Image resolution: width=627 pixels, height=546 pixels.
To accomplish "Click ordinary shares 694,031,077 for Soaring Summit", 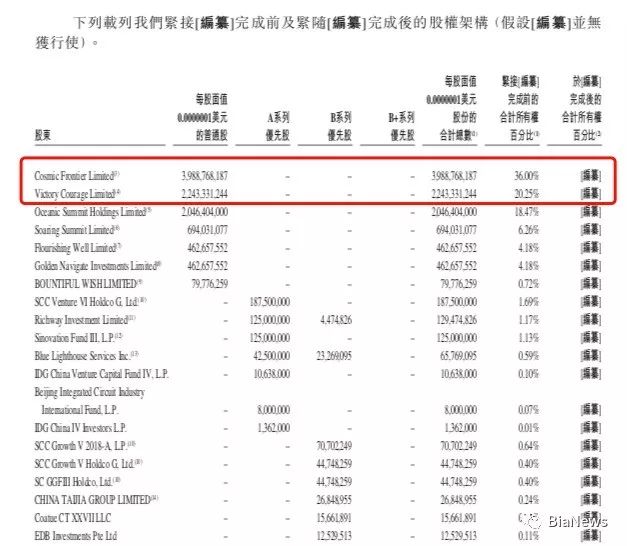I will [207, 230].
